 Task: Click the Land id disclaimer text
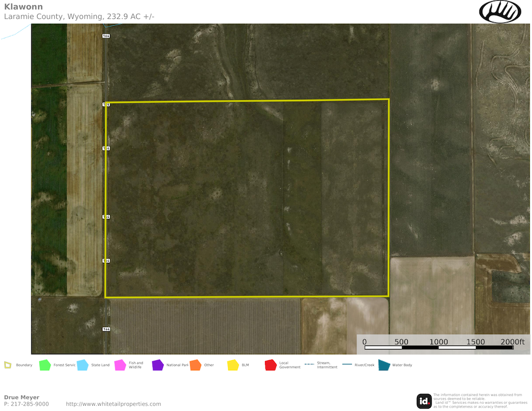coord(478,400)
